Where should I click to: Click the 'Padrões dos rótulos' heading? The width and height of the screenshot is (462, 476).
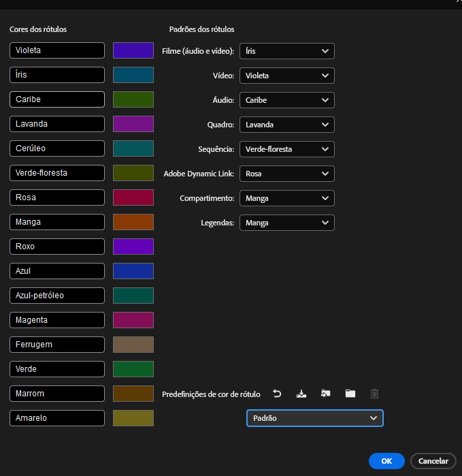pos(201,29)
